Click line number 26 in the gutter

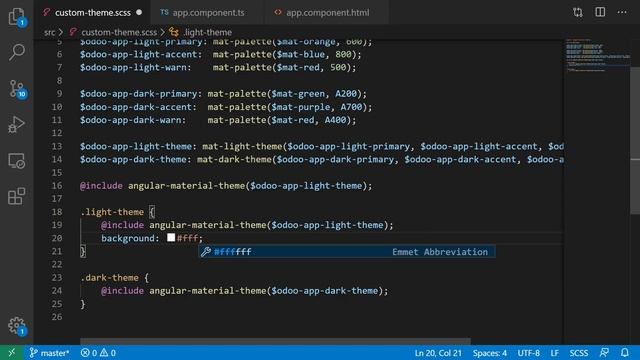click(x=57, y=317)
